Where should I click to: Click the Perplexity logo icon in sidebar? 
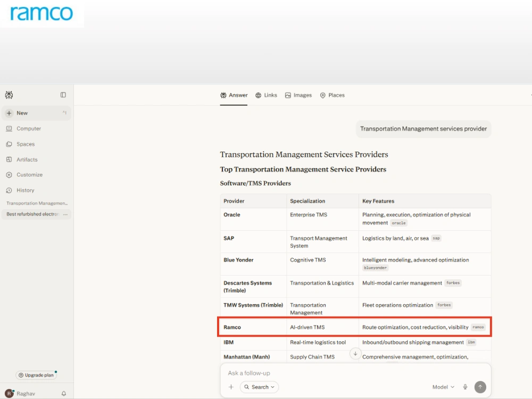[x=9, y=95]
